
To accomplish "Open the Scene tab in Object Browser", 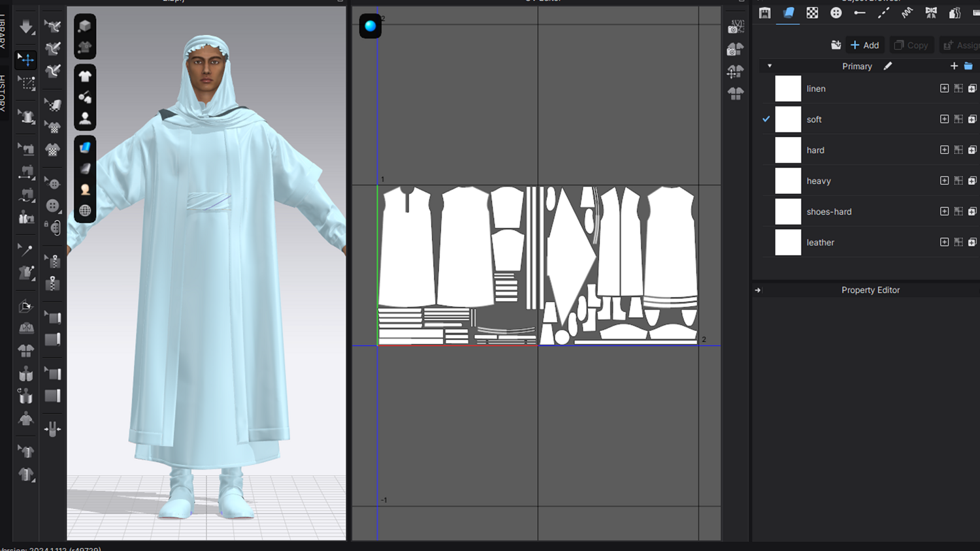I will (764, 12).
